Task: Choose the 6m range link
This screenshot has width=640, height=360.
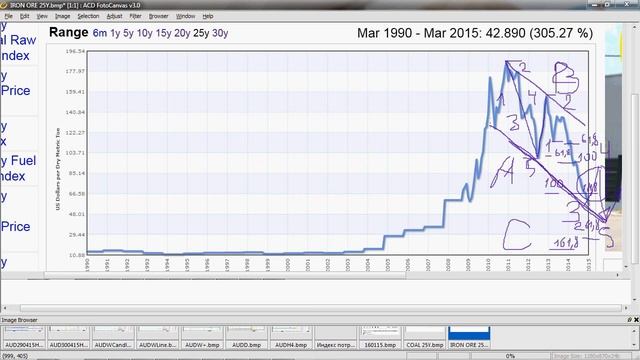Action: pyautogui.click(x=100, y=33)
